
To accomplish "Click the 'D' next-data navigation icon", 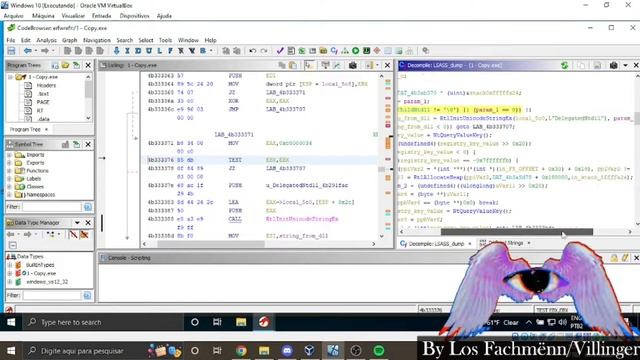I will [138, 51].
